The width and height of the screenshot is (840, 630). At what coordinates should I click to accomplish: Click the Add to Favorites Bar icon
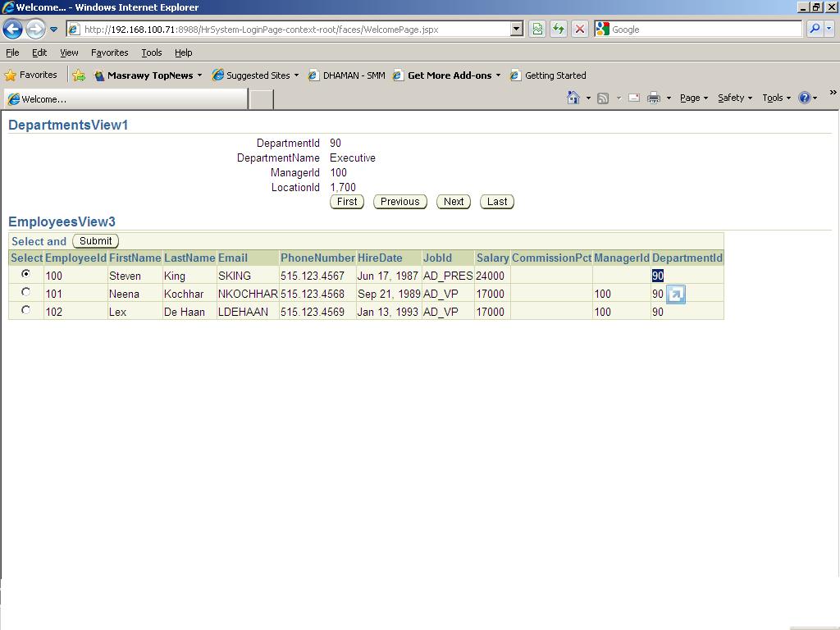(79, 75)
